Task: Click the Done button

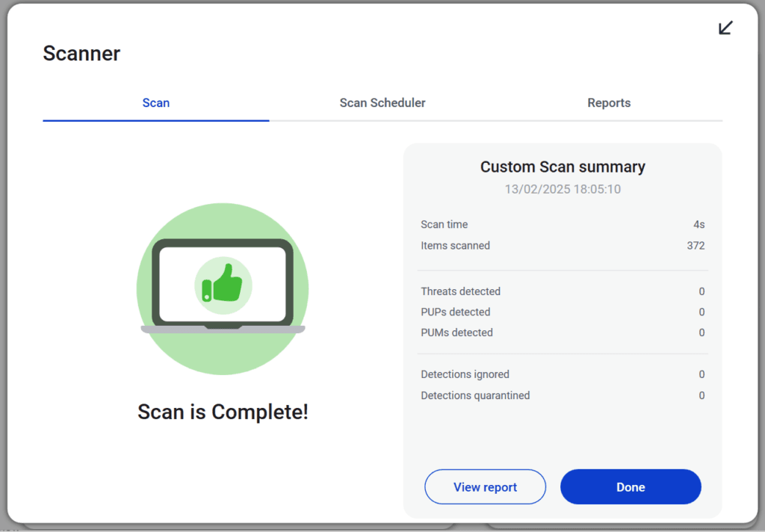Action: pyautogui.click(x=631, y=487)
